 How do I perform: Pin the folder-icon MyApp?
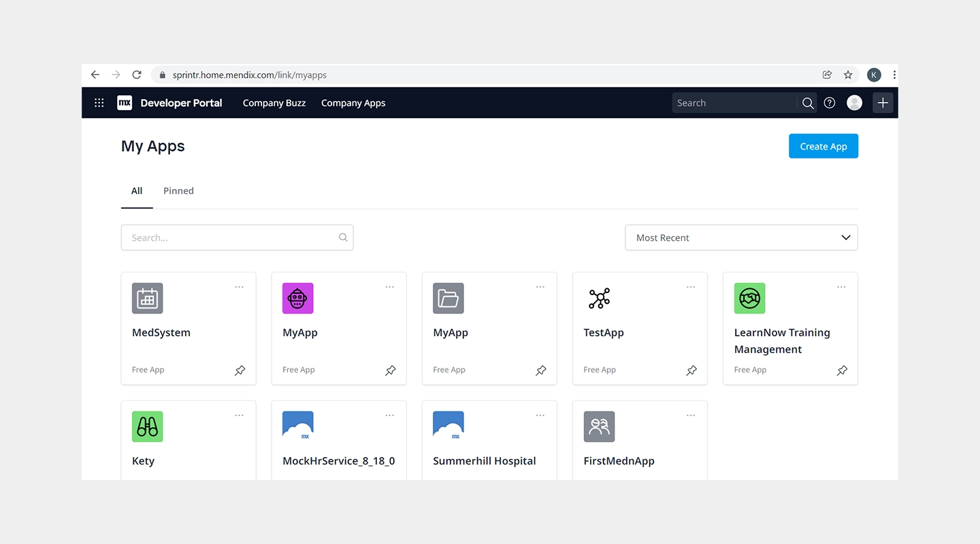pos(541,371)
